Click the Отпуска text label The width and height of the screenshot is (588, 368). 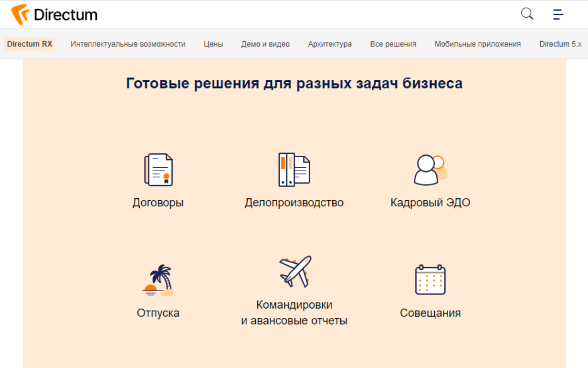click(158, 313)
